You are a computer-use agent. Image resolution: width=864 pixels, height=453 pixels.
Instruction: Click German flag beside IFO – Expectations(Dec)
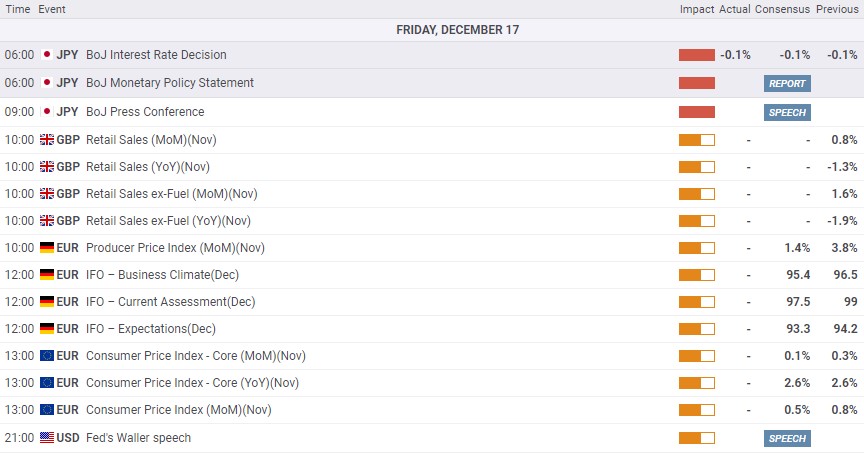click(47, 329)
